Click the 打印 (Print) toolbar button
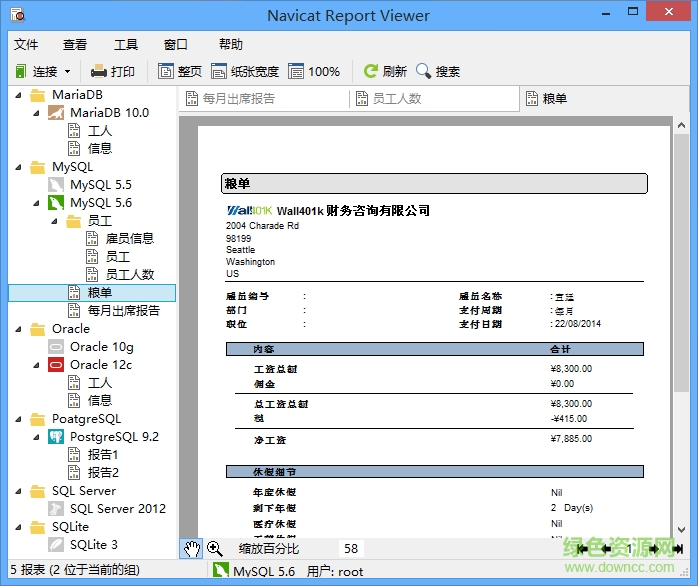The image size is (698, 586). 112,71
